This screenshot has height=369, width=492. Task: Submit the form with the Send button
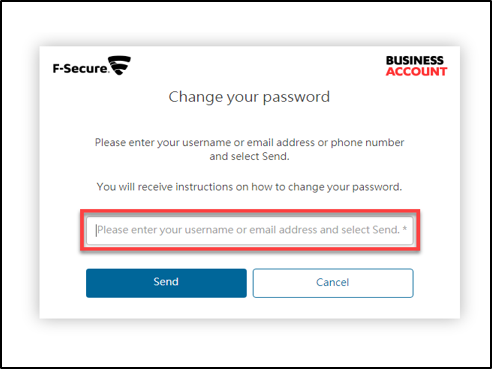(x=166, y=283)
